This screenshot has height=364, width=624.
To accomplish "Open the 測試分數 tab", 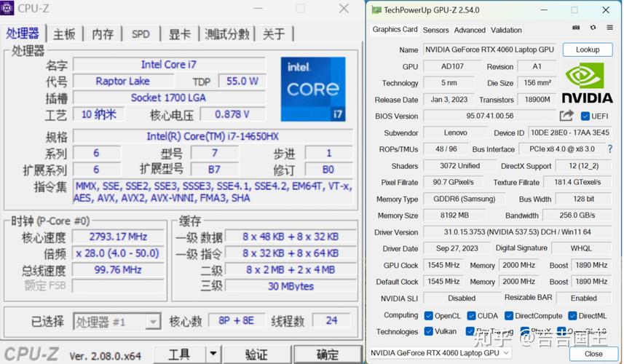I will point(227,34).
